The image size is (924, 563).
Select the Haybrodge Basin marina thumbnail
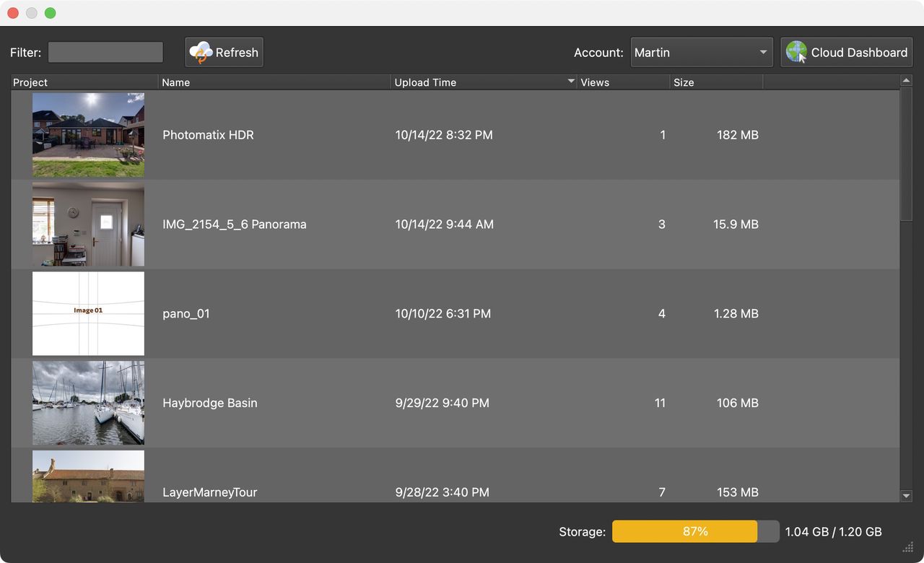(x=88, y=403)
